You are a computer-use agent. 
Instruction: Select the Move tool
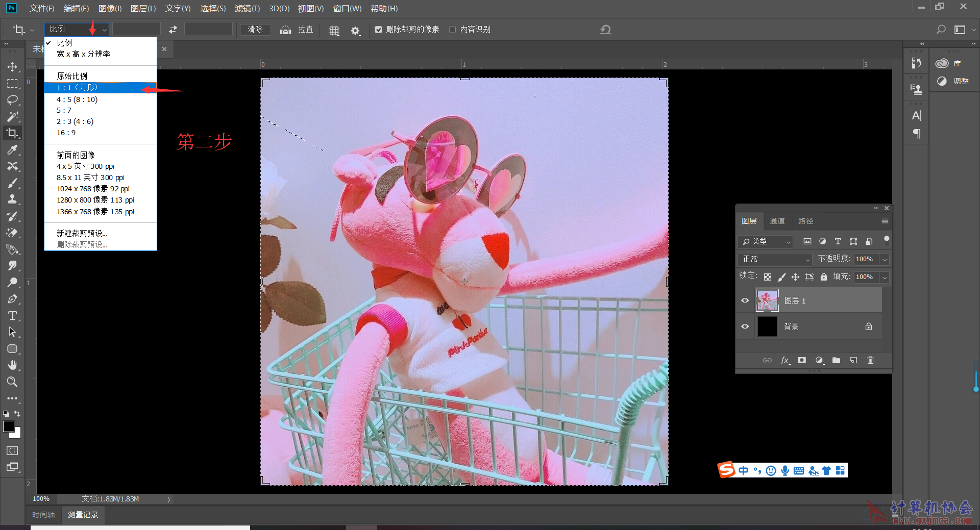(12, 67)
